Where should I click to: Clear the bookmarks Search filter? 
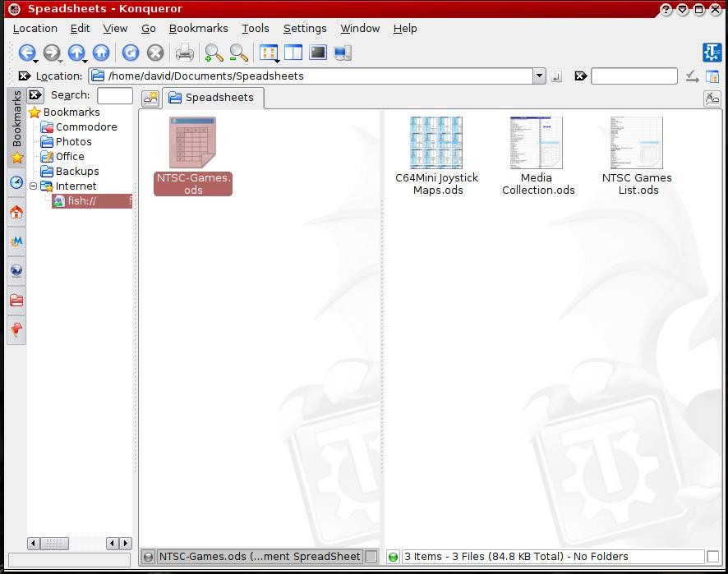pos(35,95)
